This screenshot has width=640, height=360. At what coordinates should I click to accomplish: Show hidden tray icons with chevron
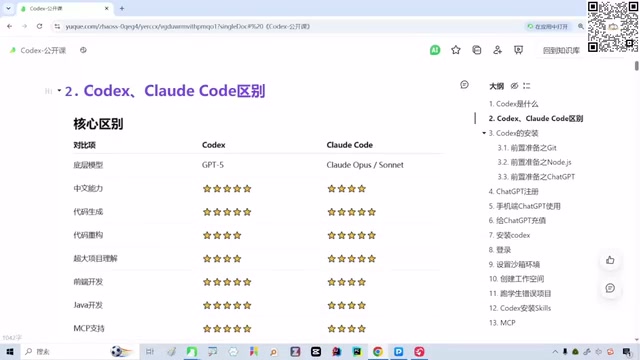pos(555,351)
